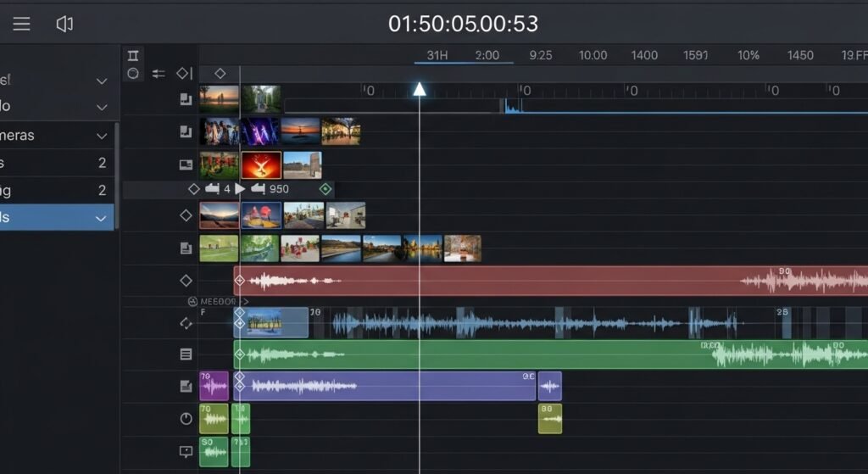Click the 10% ruler label

748,55
